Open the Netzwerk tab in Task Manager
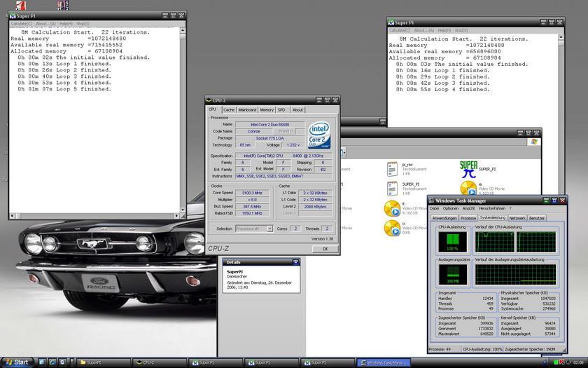The image size is (588, 368). tap(517, 218)
